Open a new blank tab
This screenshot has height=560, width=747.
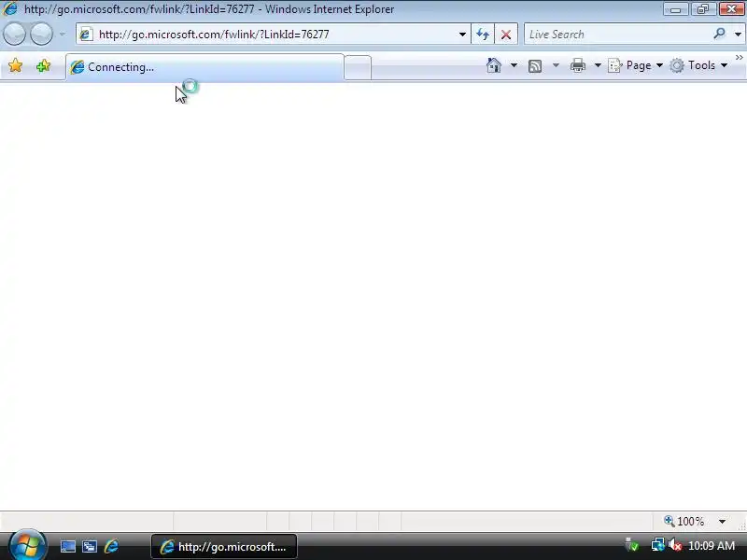(358, 67)
